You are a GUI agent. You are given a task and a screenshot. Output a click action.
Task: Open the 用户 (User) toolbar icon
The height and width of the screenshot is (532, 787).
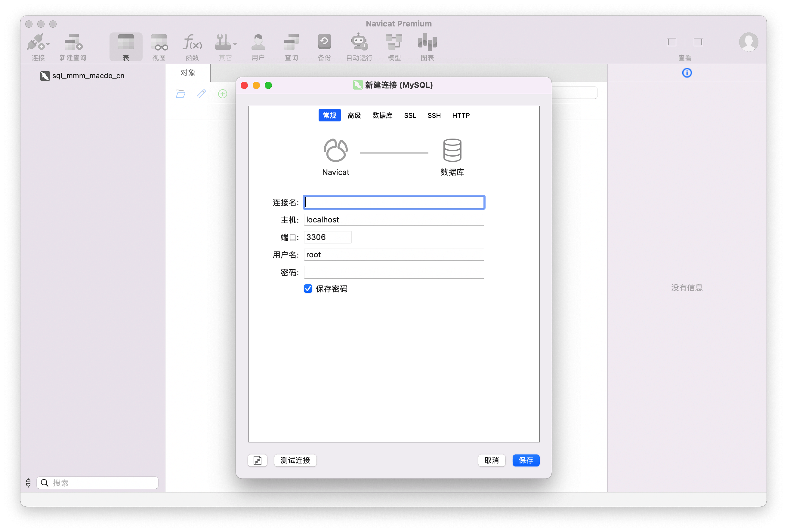coord(258,42)
